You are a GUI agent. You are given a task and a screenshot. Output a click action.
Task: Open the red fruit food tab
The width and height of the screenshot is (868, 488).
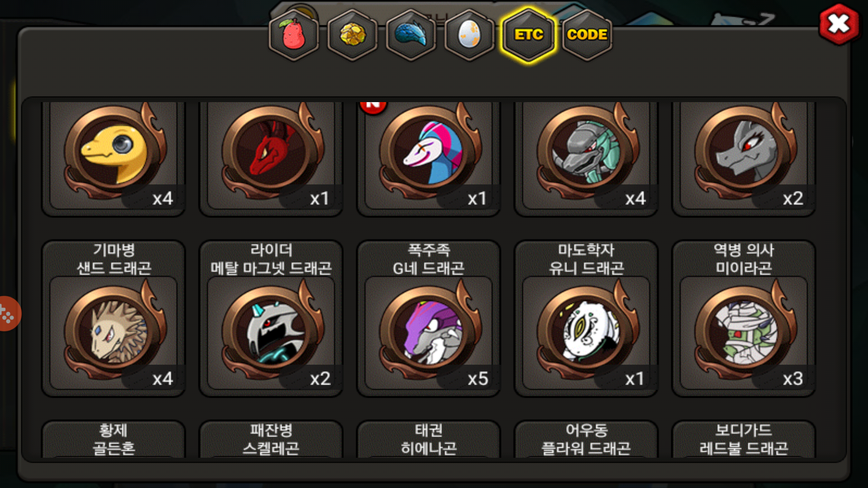pyautogui.click(x=294, y=35)
